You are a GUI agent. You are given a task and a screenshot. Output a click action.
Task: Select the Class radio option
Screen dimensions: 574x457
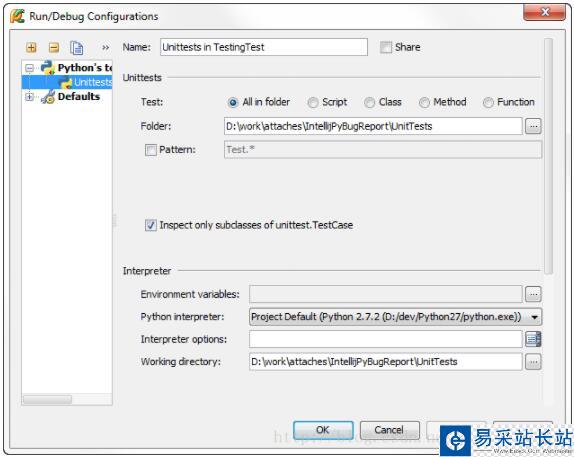click(x=369, y=102)
